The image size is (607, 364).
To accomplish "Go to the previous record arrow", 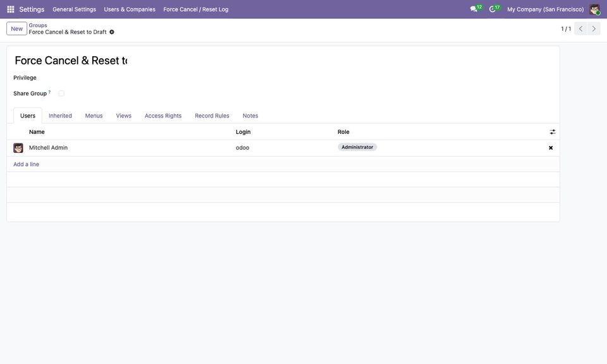I will (x=580, y=28).
